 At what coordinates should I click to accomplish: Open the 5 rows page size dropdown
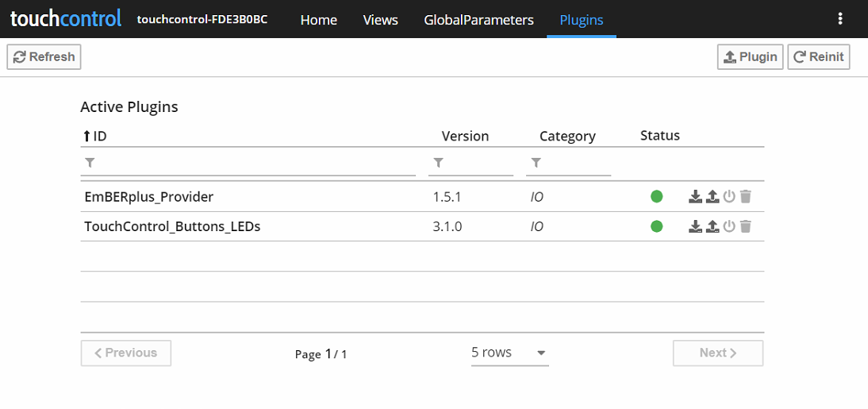(509, 353)
